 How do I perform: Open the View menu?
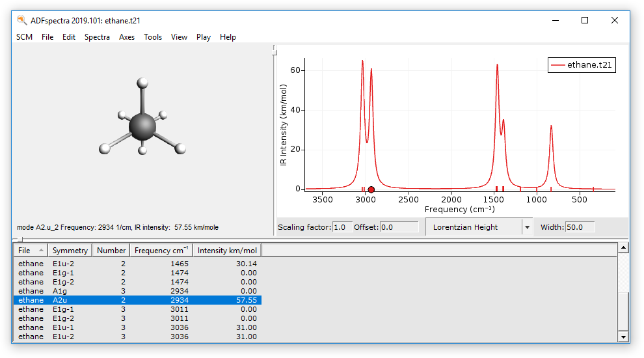click(179, 37)
